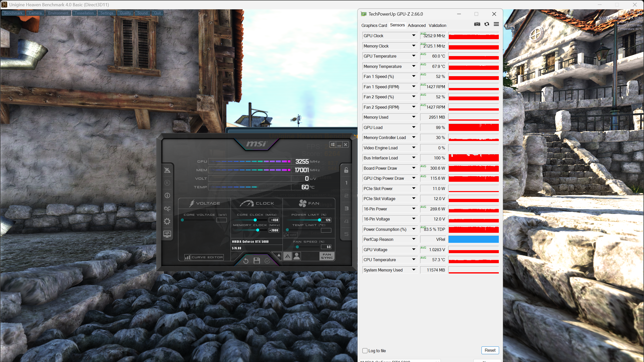The width and height of the screenshot is (644, 362).
Task: Save Afterburner profile with floppy disk icon
Action: point(257,261)
